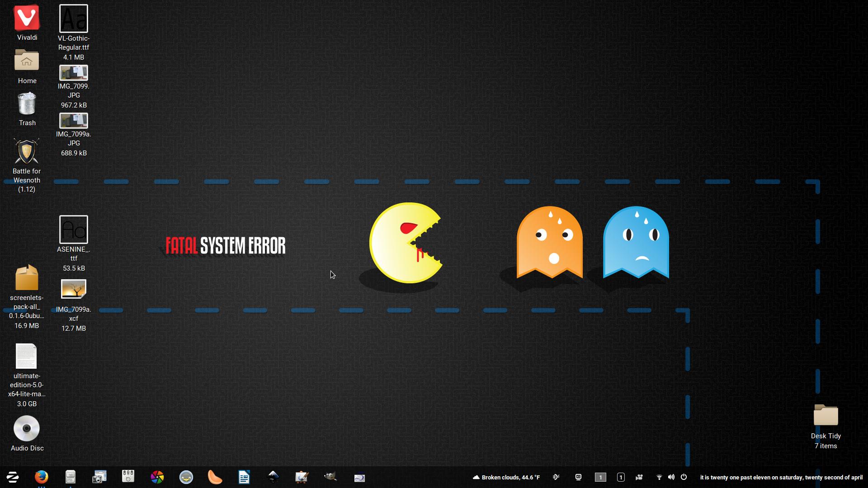Switch to workspace 1 in pager
Viewport: 868px width, 488px height.
(x=600, y=477)
